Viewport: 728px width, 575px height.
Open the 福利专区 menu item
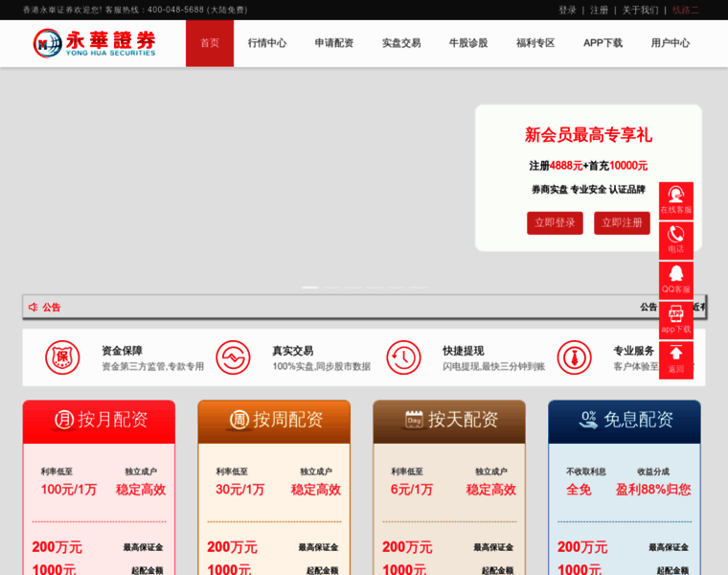coord(535,43)
